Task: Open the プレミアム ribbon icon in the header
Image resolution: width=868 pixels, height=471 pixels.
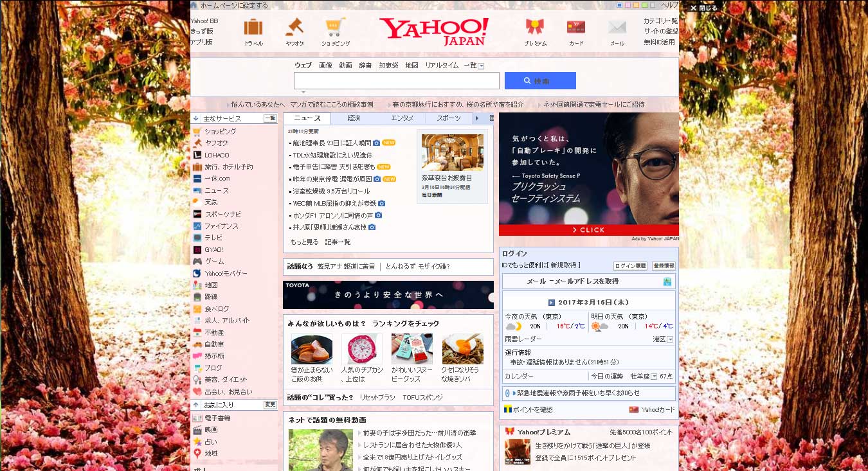Action: click(535, 27)
